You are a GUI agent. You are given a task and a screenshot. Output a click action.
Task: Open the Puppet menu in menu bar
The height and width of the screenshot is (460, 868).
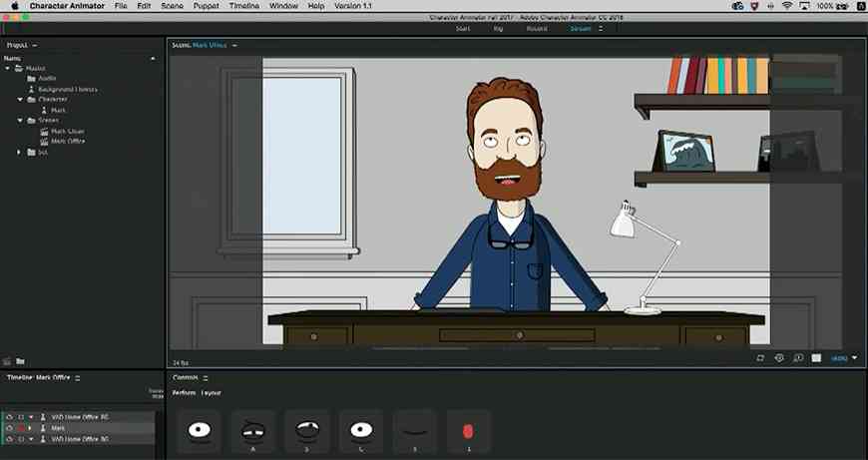point(206,6)
